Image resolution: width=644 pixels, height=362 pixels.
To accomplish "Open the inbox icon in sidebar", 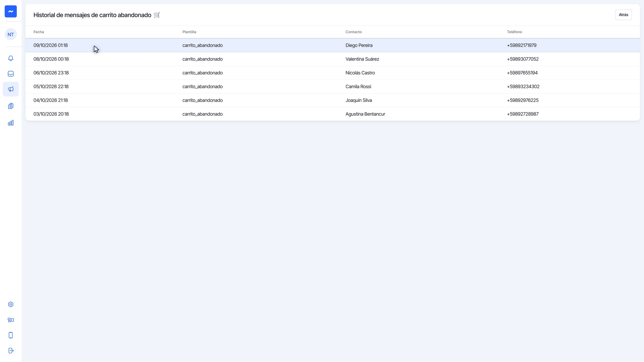I will 11,74.
